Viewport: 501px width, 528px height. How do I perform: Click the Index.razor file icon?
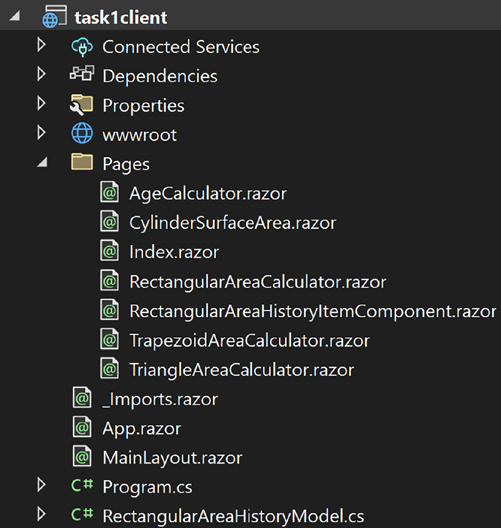pyautogui.click(x=109, y=251)
